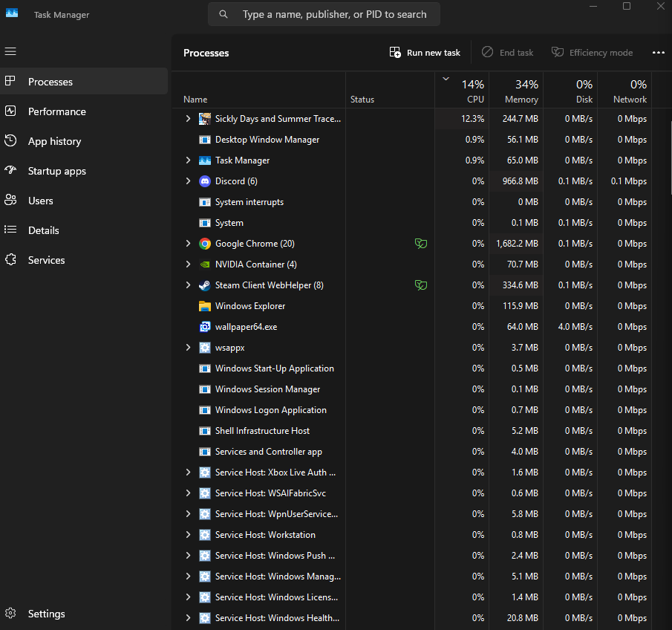
Task: Select Windows Session Manager row
Action: pos(411,389)
